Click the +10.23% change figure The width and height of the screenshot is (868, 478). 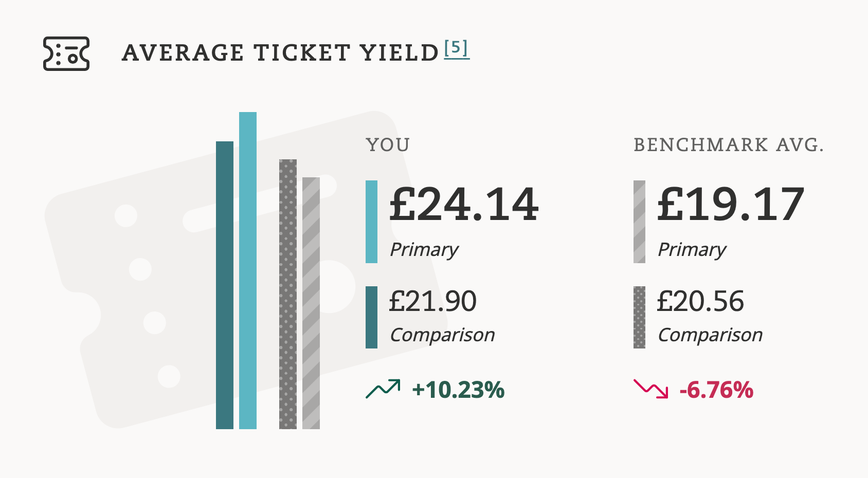click(x=458, y=390)
